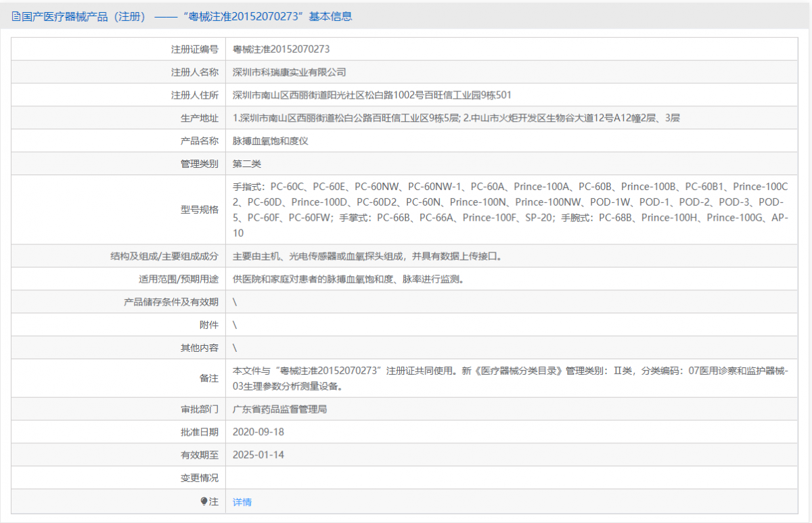812x523 pixels.
Task: Select the 其他内容 label
Action: 200,348
